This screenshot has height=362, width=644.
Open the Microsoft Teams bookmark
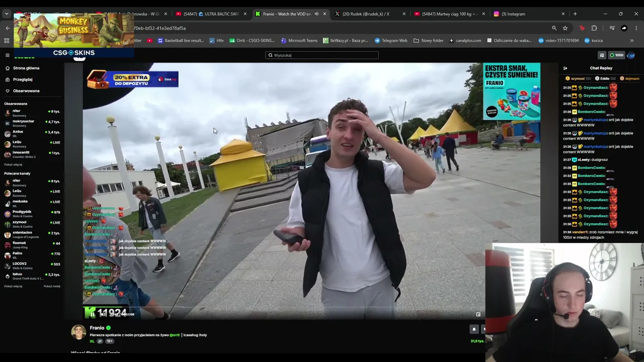click(299, 41)
